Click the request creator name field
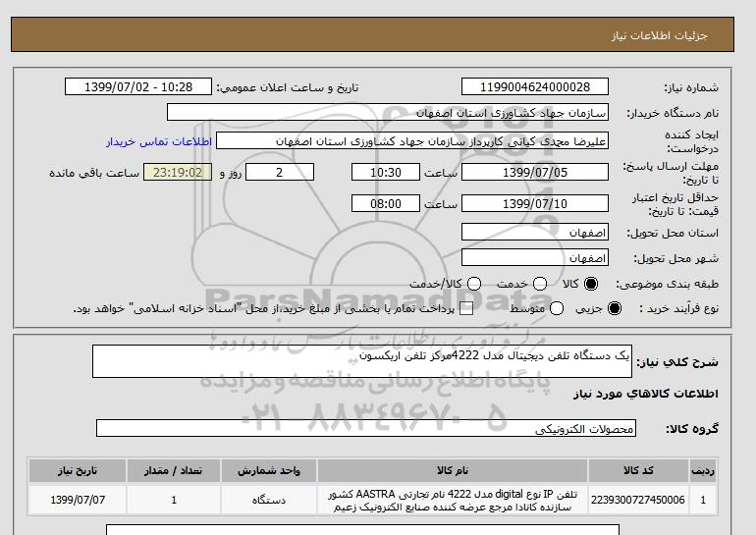Image resolution: width=756 pixels, height=535 pixels. click(x=412, y=141)
